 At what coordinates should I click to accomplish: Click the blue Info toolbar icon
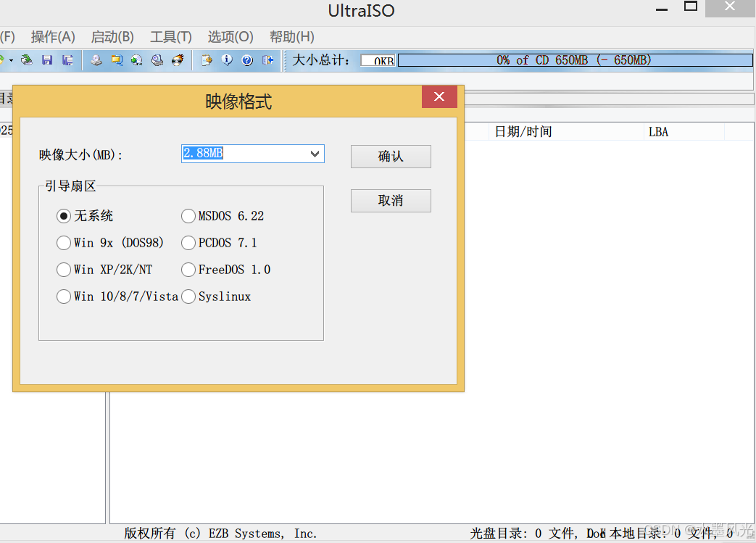click(227, 59)
